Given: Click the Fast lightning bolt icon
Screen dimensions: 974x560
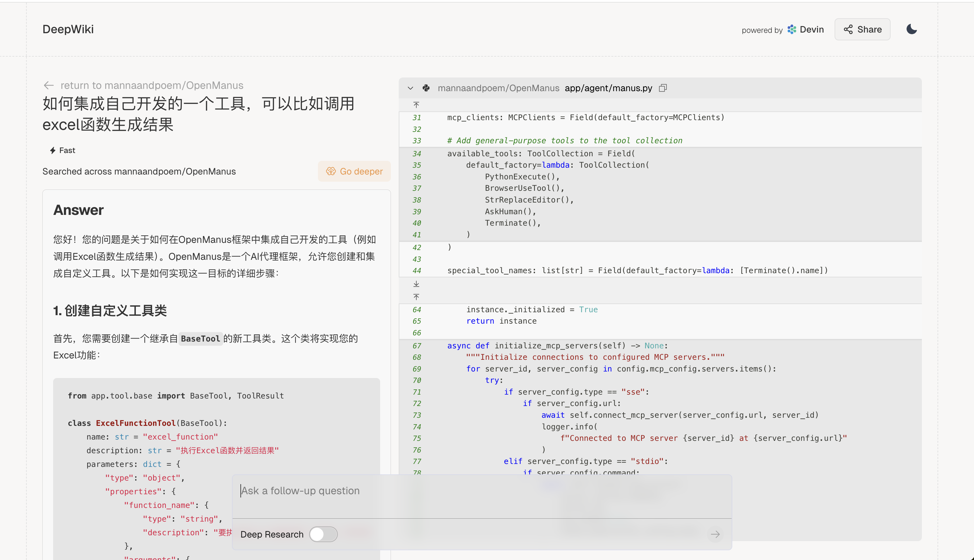Looking at the screenshot, I should (x=53, y=150).
